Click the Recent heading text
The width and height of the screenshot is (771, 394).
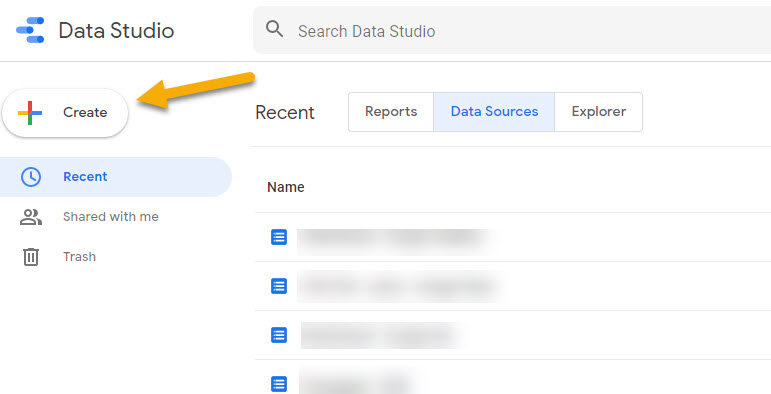click(x=285, y=113)
